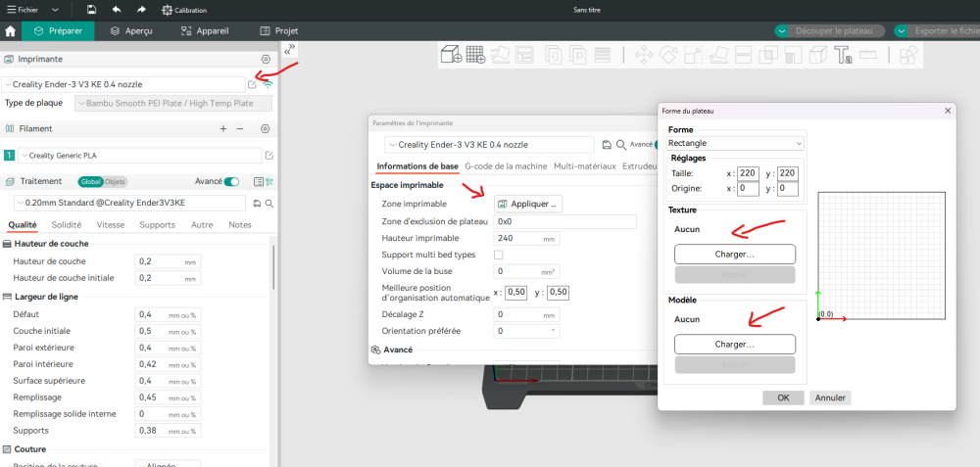980x467 pixels.
Task: Click the Add cube icon in the toolbar
Action: [451, 55]
